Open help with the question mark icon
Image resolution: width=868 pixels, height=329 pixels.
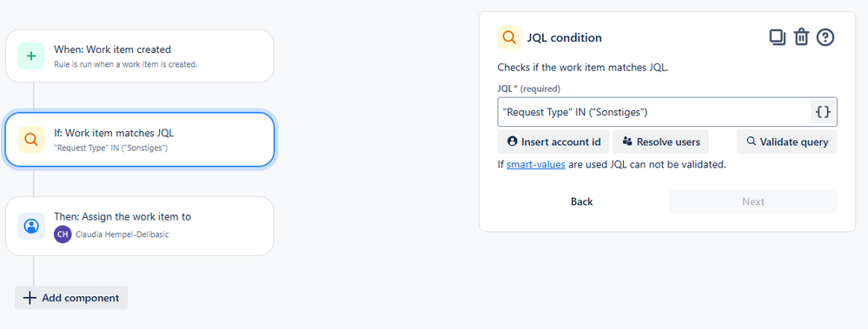[x=825, y=37]
